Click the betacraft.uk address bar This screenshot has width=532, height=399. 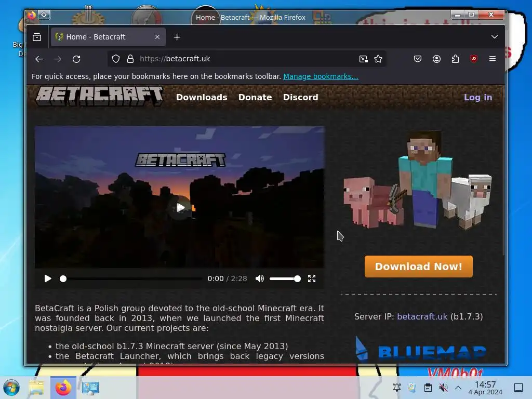click(247, 59)
